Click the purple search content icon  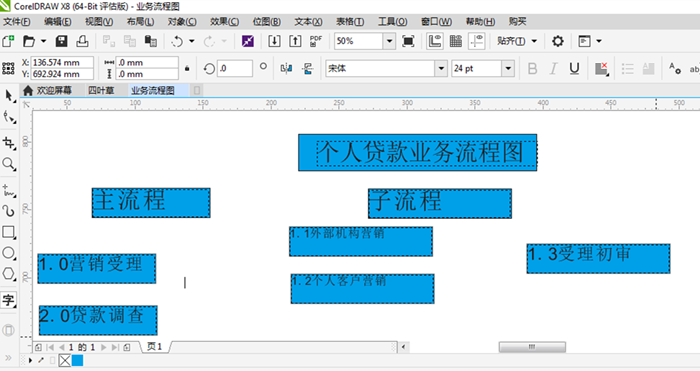click(x=248, y=42)
